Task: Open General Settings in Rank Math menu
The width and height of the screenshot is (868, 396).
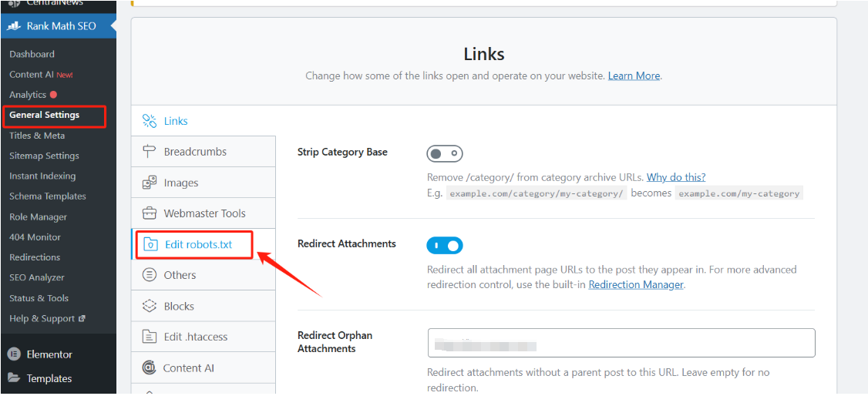Action: pos(45,115)
